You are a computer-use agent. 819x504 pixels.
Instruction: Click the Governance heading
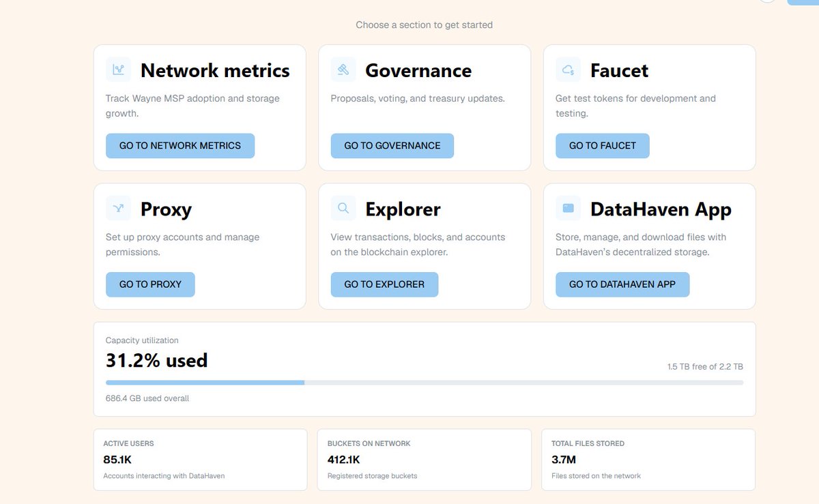click(418, 70)
